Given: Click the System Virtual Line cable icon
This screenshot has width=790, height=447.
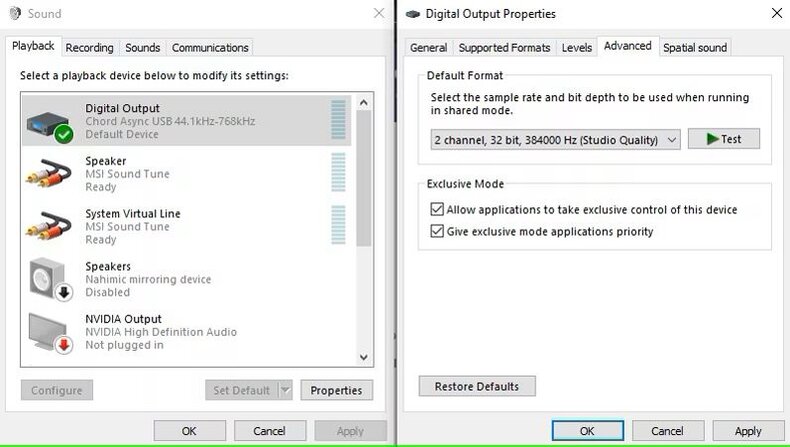Looking at the screenshot, I should (48, 226).
